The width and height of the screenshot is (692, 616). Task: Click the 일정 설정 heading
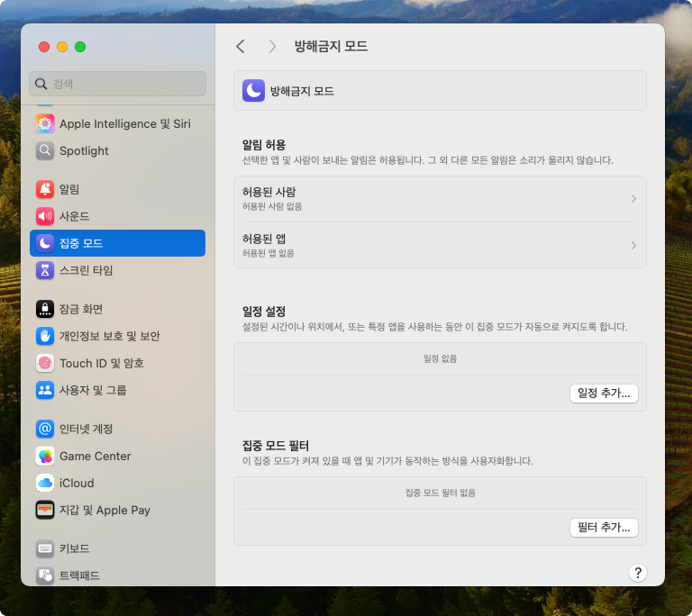pos(263,312)
